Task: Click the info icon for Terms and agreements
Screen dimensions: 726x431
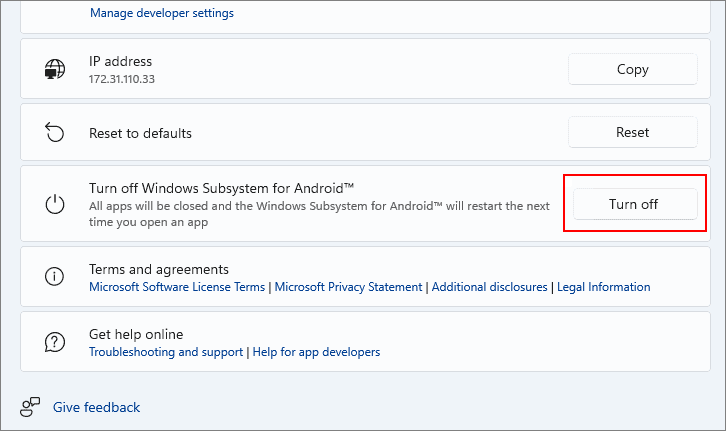Action: (55, 276)
